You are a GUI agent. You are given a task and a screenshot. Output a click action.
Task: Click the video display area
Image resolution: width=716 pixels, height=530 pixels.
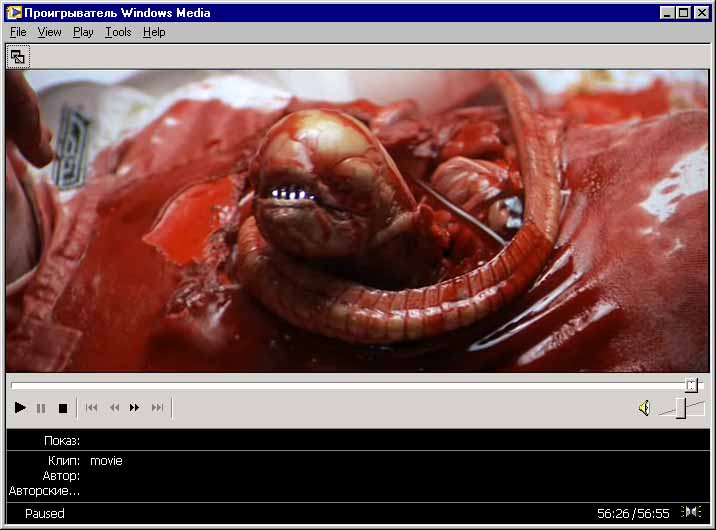coord(358,220)
